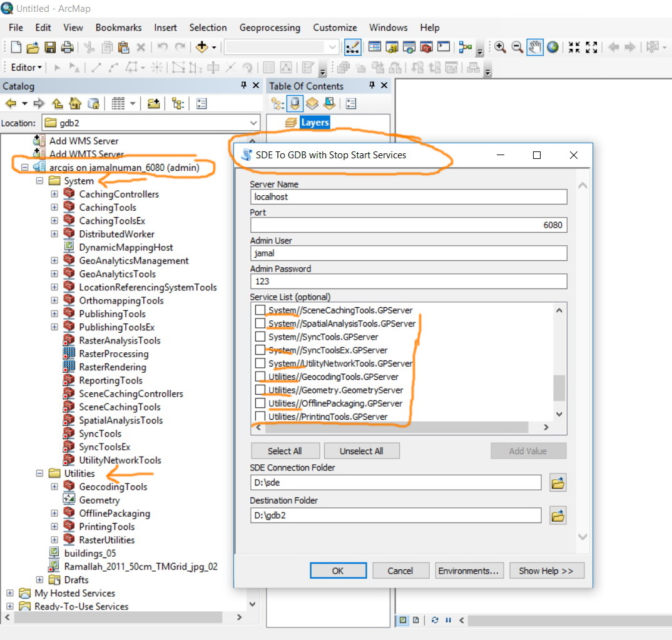This screenshot has height=640, width=672.
Task: Open the Environments... settings
Action: tap(469, 571)
